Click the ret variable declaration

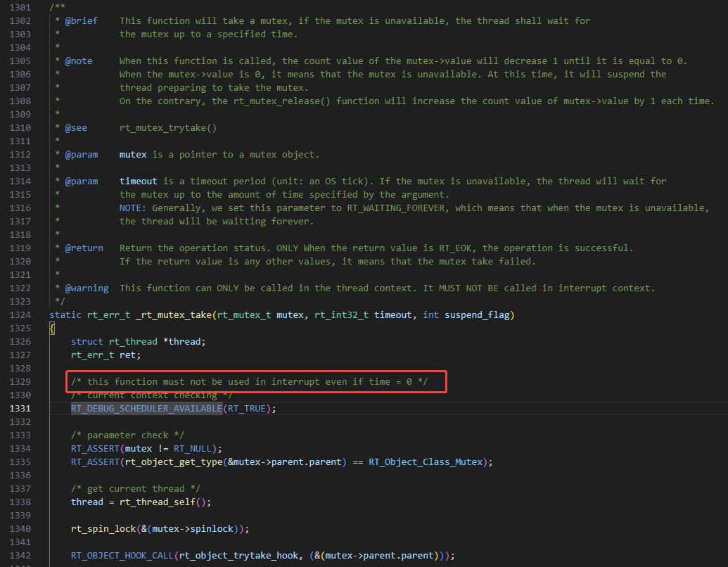[128, 355]
